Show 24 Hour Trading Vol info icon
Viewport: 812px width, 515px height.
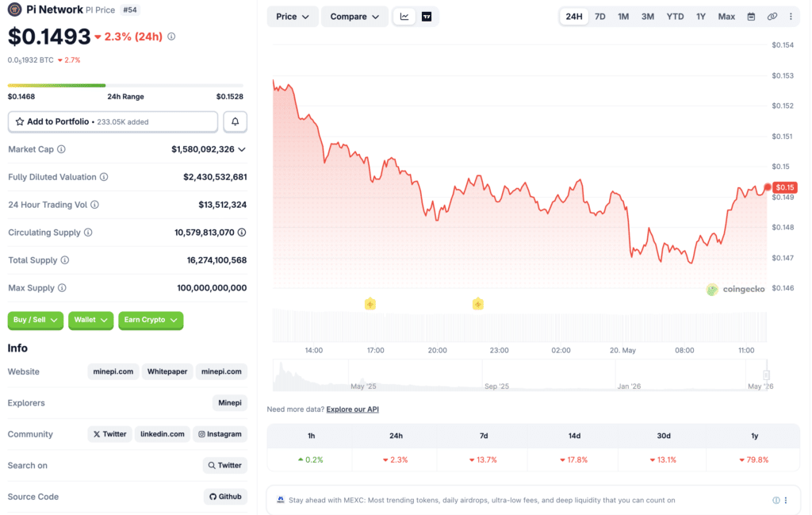click(x=95, y=205)
